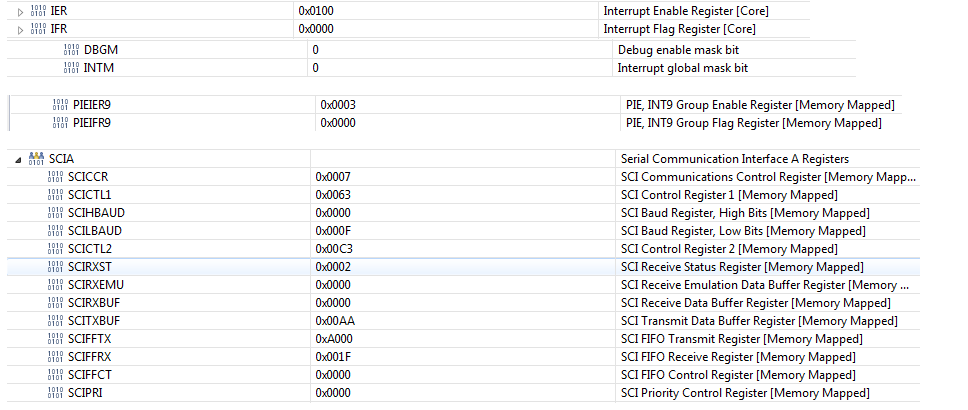Click the Interrupt global mask bit description

(682, 68)
